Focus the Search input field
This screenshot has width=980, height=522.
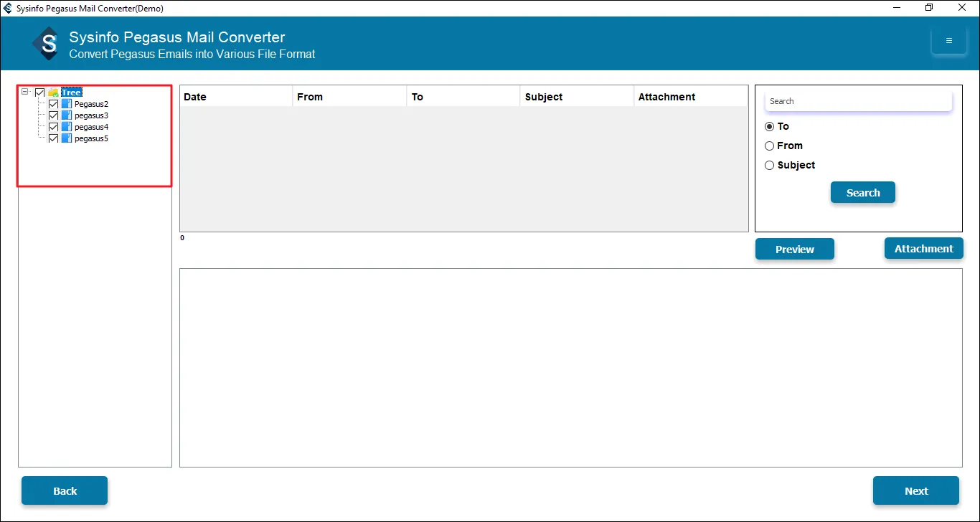pos(859,101)
